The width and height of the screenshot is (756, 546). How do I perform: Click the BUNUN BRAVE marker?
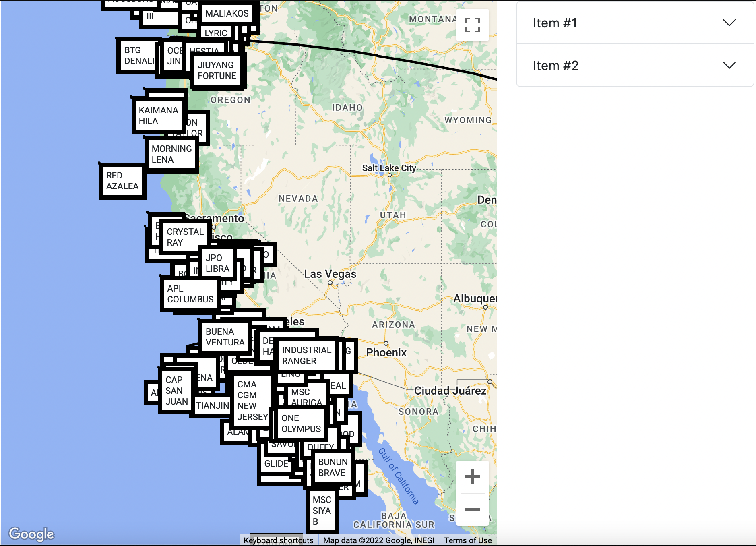point(333,467)
